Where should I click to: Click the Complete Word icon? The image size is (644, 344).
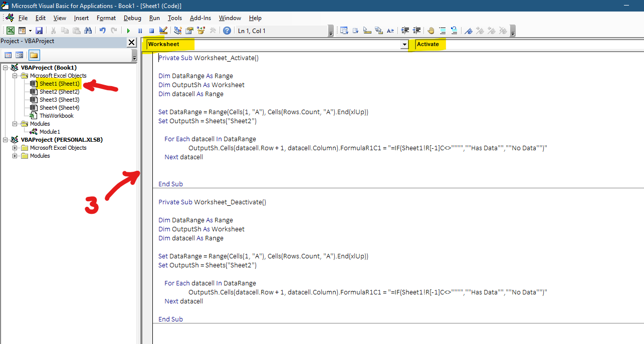390,31
